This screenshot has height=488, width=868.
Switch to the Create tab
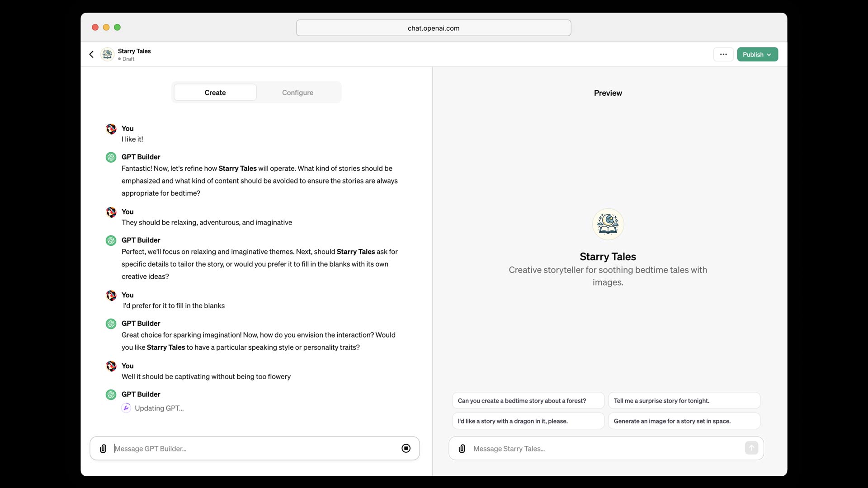click(x=215, y=92)
